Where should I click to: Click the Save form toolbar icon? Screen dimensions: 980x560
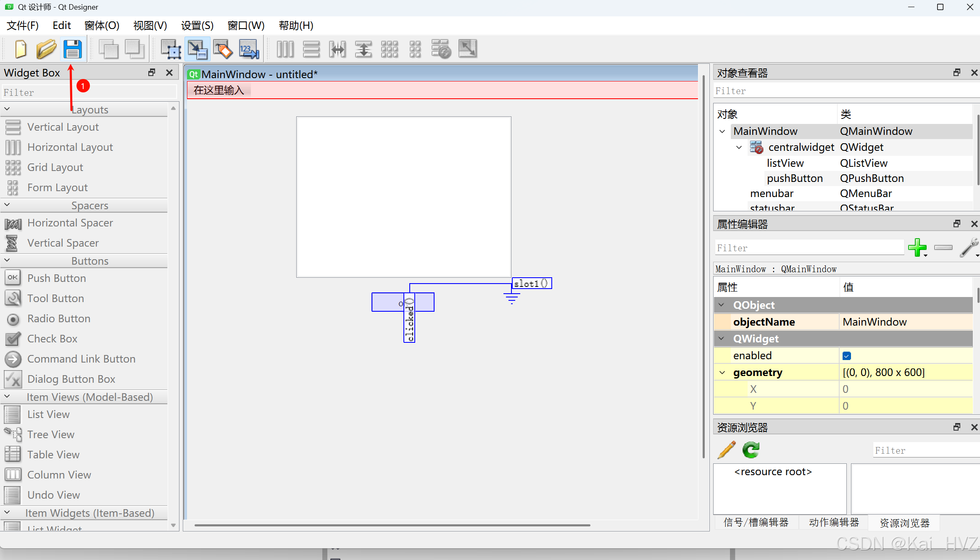pos(73,49)
